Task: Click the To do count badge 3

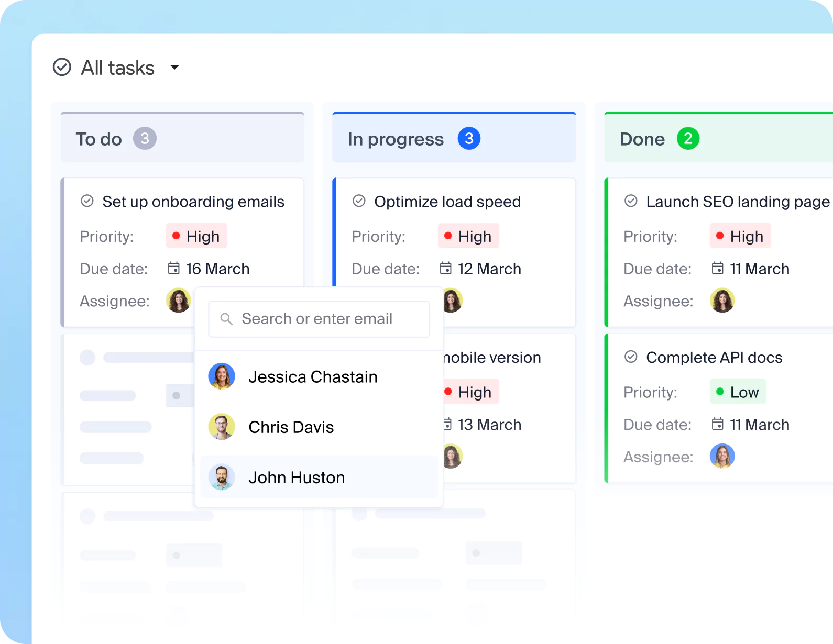Action: point(145,139)
